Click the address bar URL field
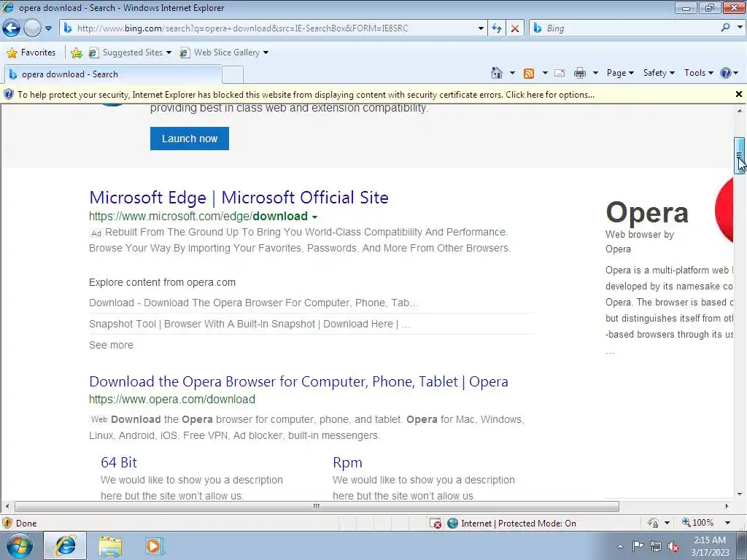The image size is (747, 560). pyautogui.click(x=269, y=28)
